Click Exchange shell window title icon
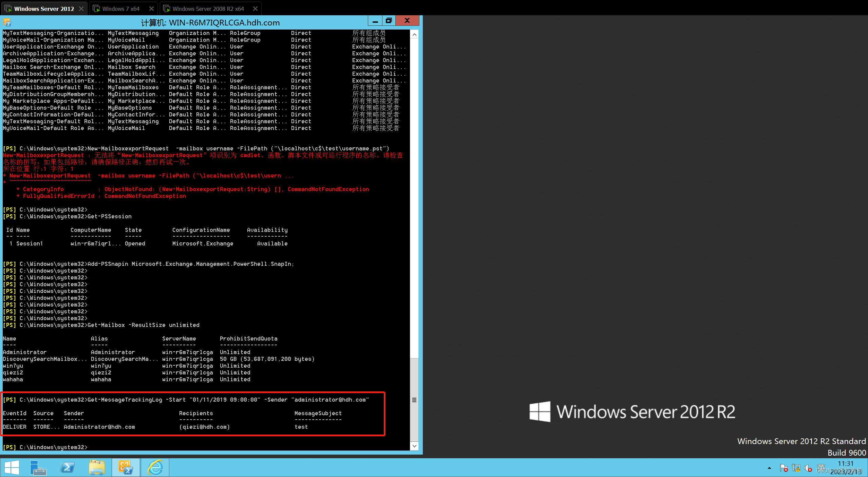The image size is (868, 477). click(7, 23)
